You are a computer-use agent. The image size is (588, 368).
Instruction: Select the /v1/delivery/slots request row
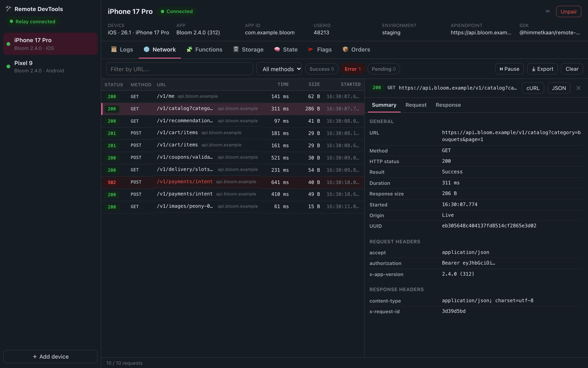coord(233,170)
